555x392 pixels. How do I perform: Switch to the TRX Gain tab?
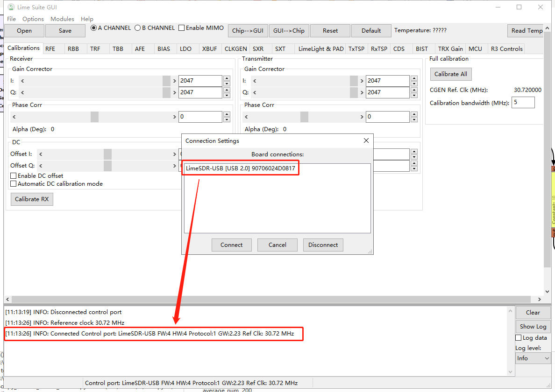click(x=450, y=49)
